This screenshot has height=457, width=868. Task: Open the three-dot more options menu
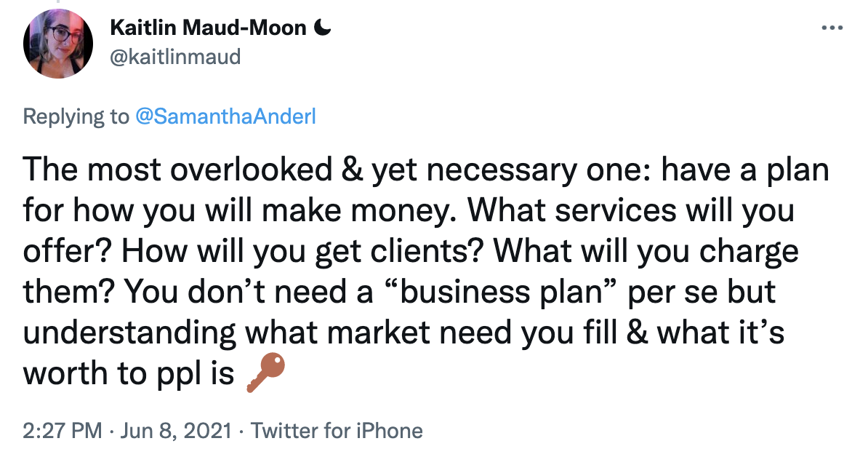832,27
